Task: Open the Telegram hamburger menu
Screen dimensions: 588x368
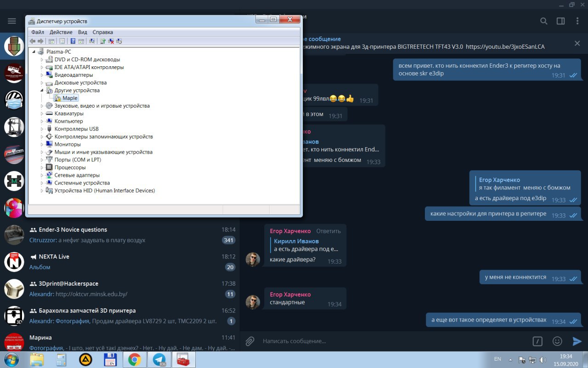Action: click(x=12, y=21)
